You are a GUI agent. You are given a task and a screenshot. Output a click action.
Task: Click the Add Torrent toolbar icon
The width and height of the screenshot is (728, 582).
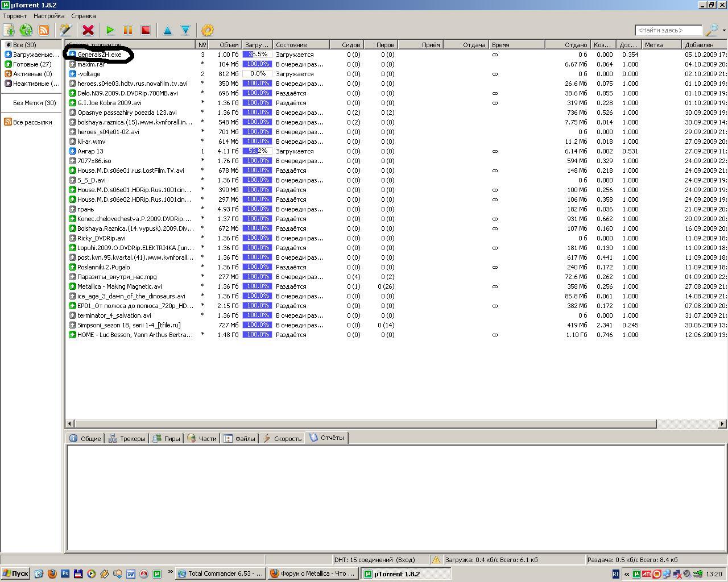pos(9,30)
